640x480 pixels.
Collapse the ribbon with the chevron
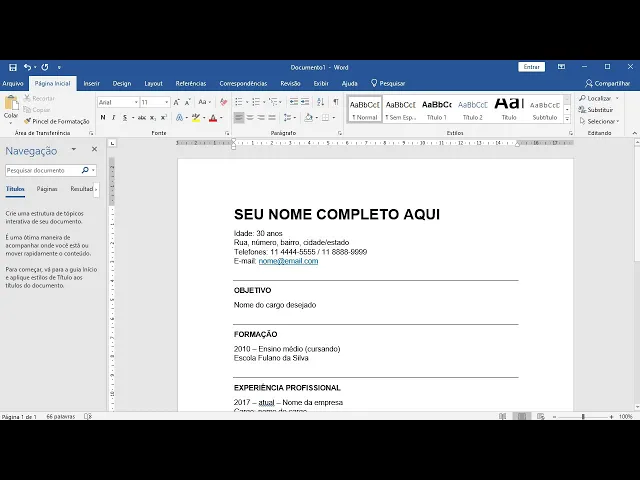point(634,133)
